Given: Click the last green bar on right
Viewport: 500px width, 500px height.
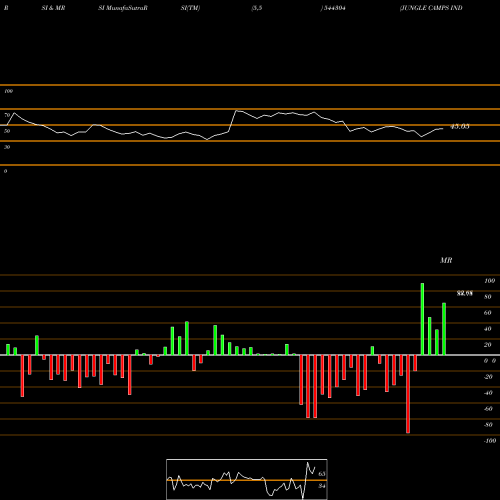Looking at the screenshot, I should (x=444, y=329).
